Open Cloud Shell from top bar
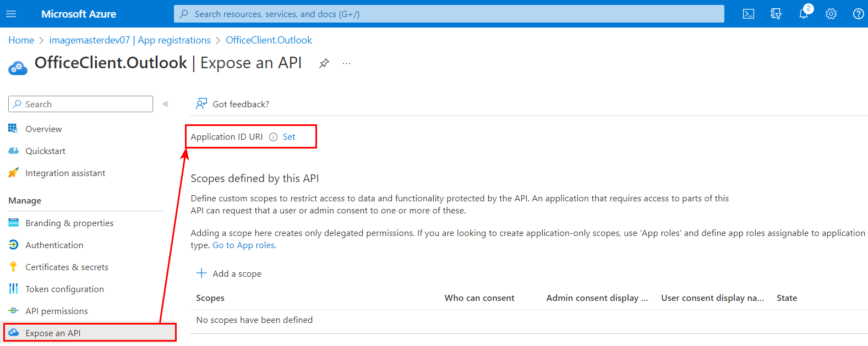Screen dimensions: 868x346 point(749,14)
